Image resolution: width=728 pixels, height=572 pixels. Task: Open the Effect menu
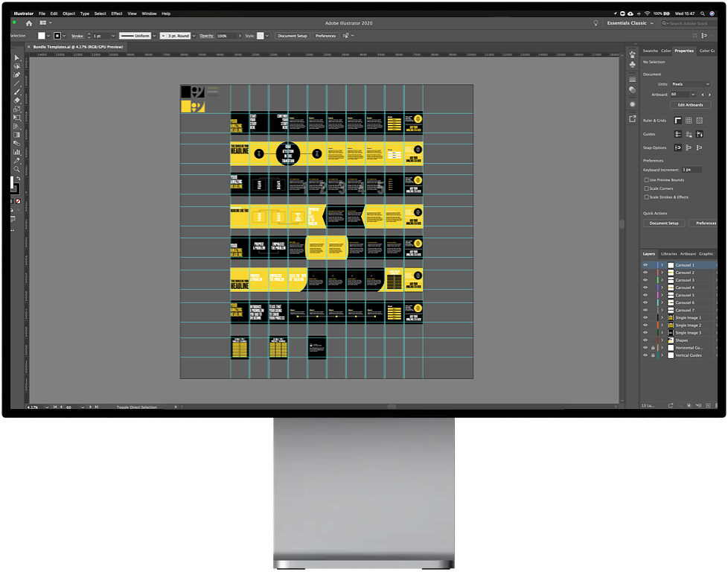tap(117, 13)
